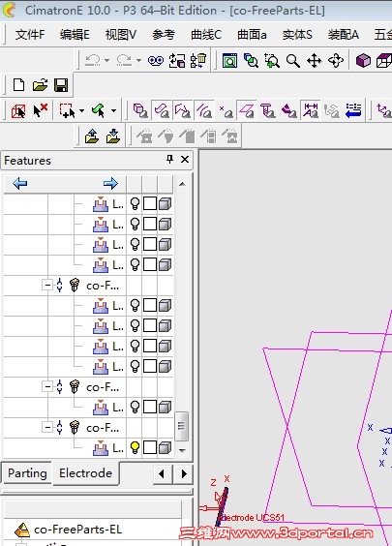
Task: Switch to the Electrode tab
Action: 85,472
